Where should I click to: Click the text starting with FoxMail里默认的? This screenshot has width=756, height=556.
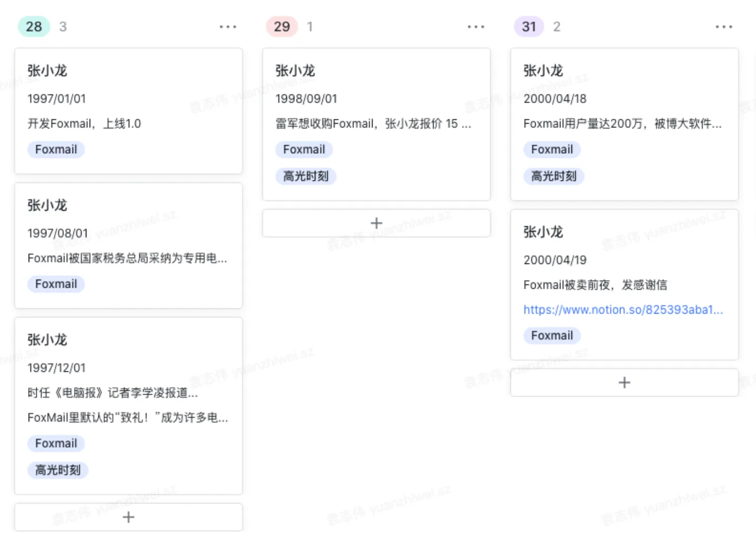point(128,418)
